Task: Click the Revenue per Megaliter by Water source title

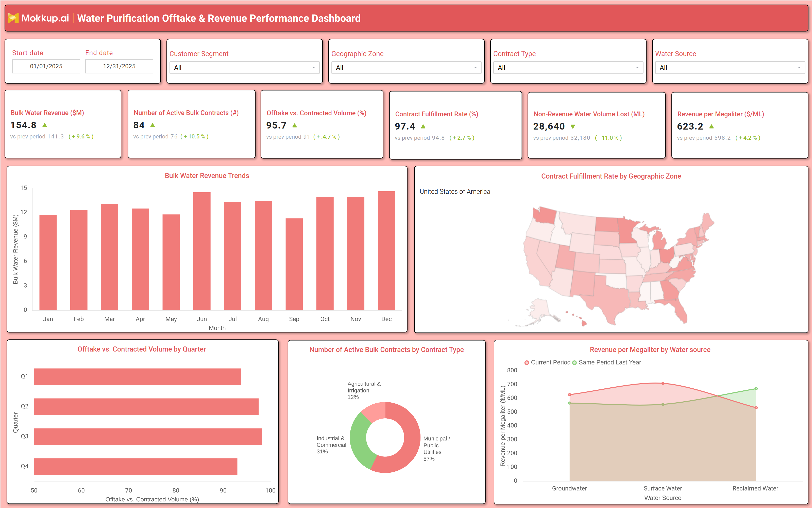Action: 650,350
